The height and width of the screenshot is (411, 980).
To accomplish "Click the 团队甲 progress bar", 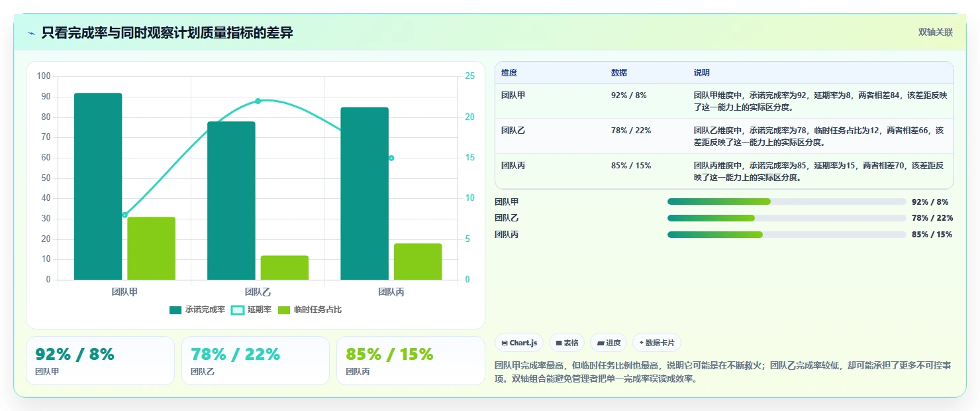I will point(787,202).
